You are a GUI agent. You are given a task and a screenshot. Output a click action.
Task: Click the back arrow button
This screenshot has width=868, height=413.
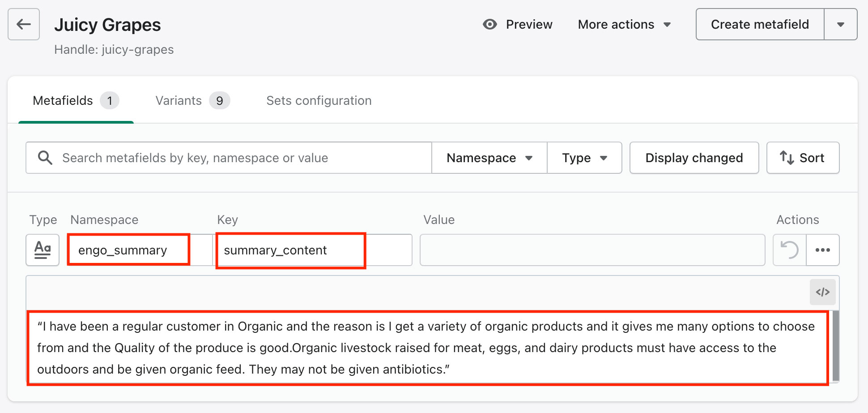pyautogui.click(x=24, y=24)
